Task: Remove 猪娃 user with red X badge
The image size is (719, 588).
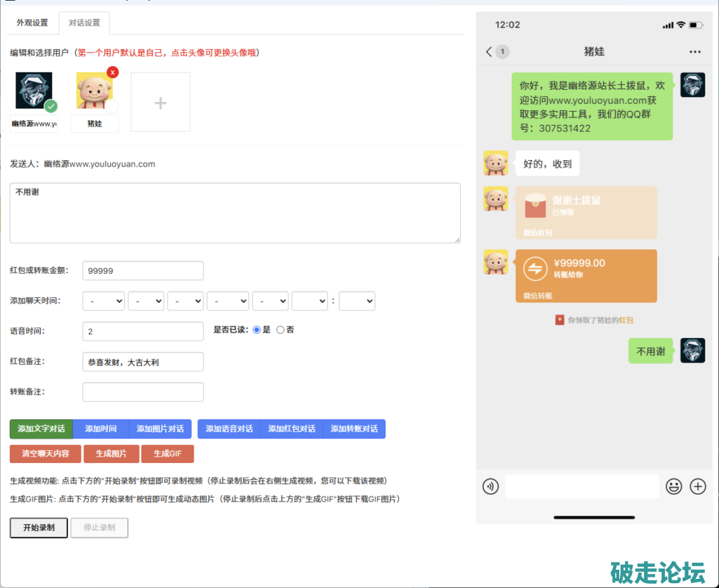Action: coord(112,72)
